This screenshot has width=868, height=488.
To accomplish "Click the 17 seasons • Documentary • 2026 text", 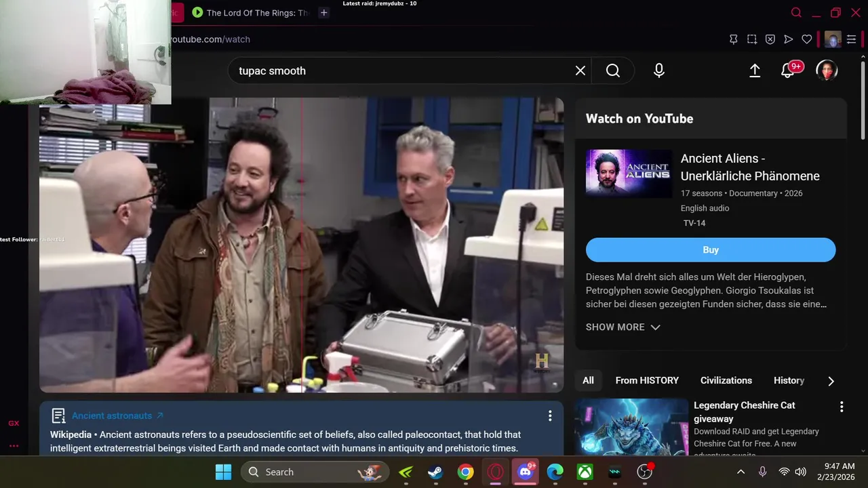I will pos(742,193).
